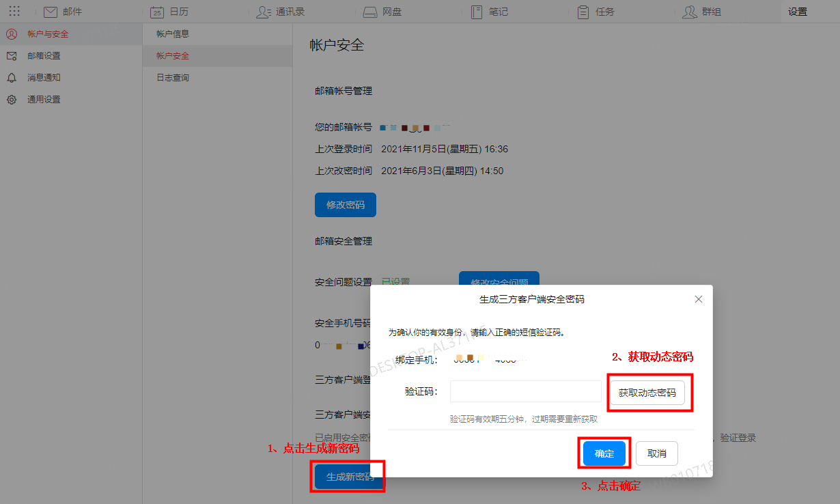Go to 日历 calendar module
This screenshot has width=840, height=504.
pos(171,12)
